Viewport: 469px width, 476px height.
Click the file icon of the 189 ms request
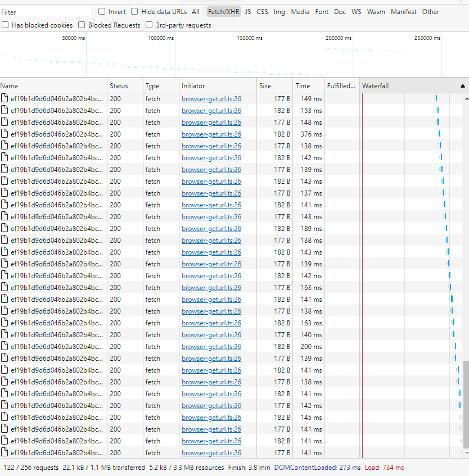(x=4, y=228)
